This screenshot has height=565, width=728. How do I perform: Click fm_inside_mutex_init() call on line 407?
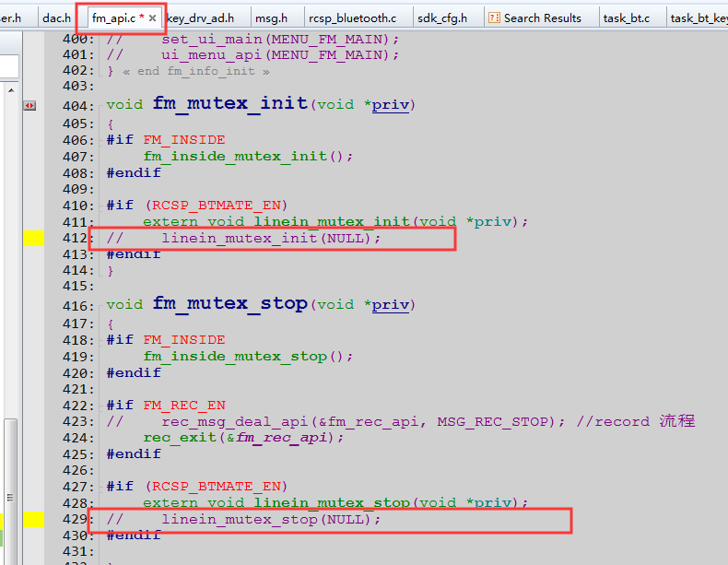(248, 157)
